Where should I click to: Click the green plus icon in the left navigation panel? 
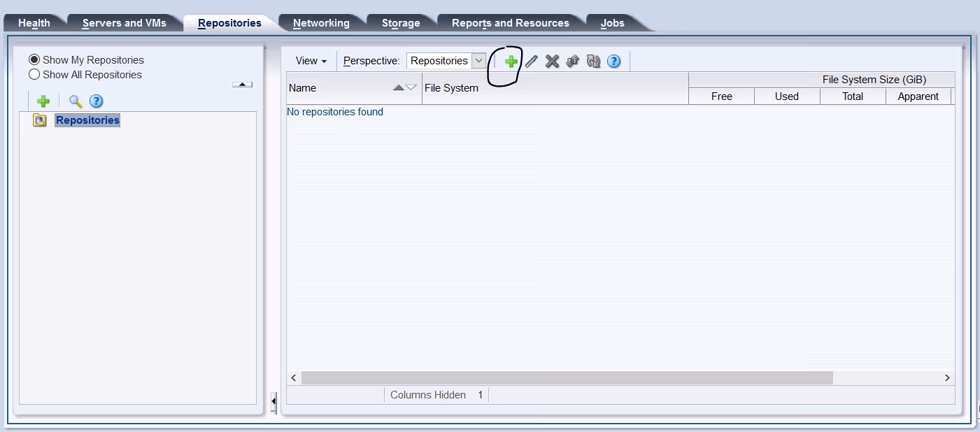[43, 101]
